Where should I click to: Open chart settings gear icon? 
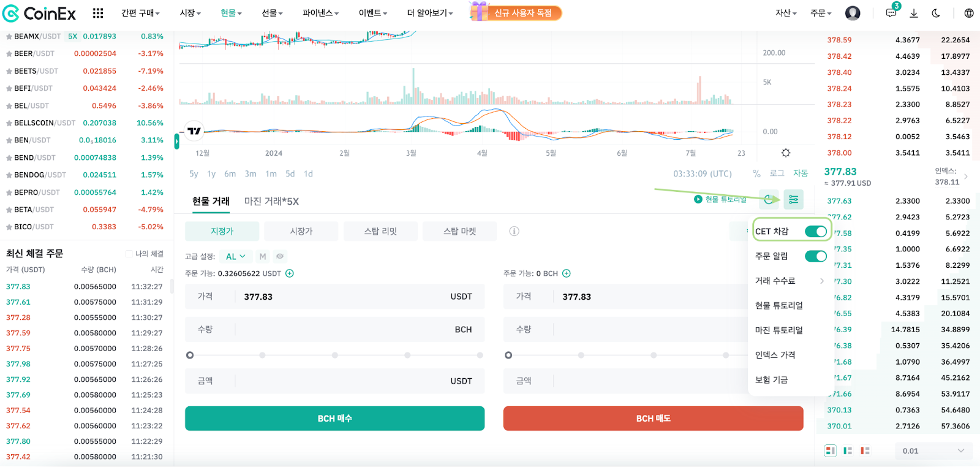point(786,153)
